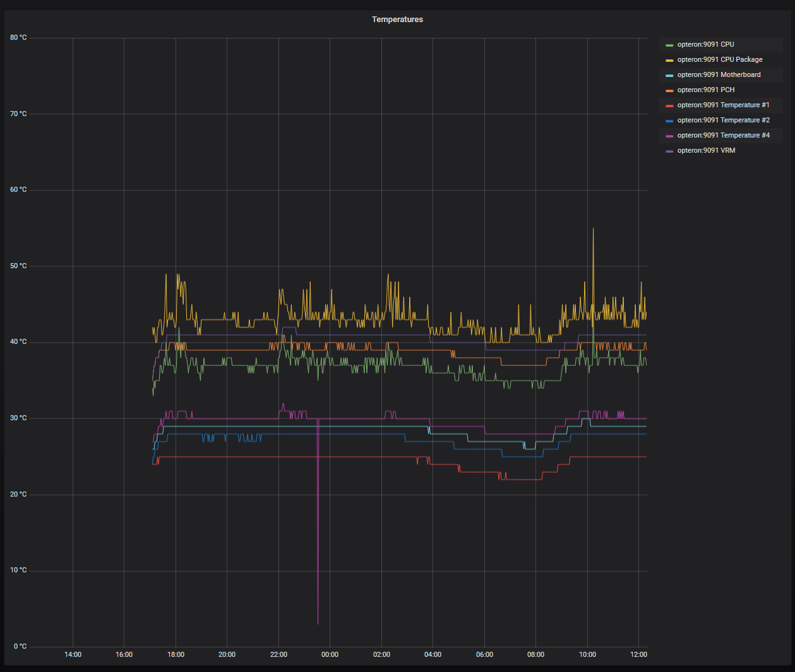Open the green CPU series color swatch
Viewport: 795px width, 672px height.
pos(669,45)
